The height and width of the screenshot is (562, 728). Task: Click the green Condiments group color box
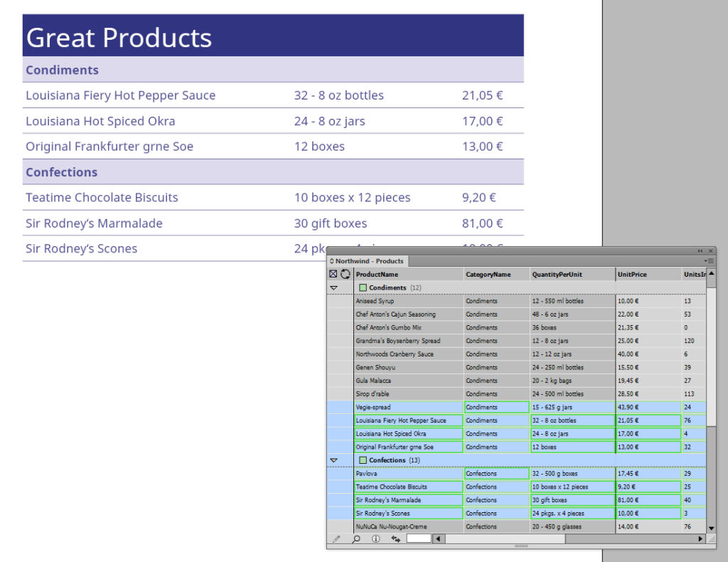pos(363,287)
